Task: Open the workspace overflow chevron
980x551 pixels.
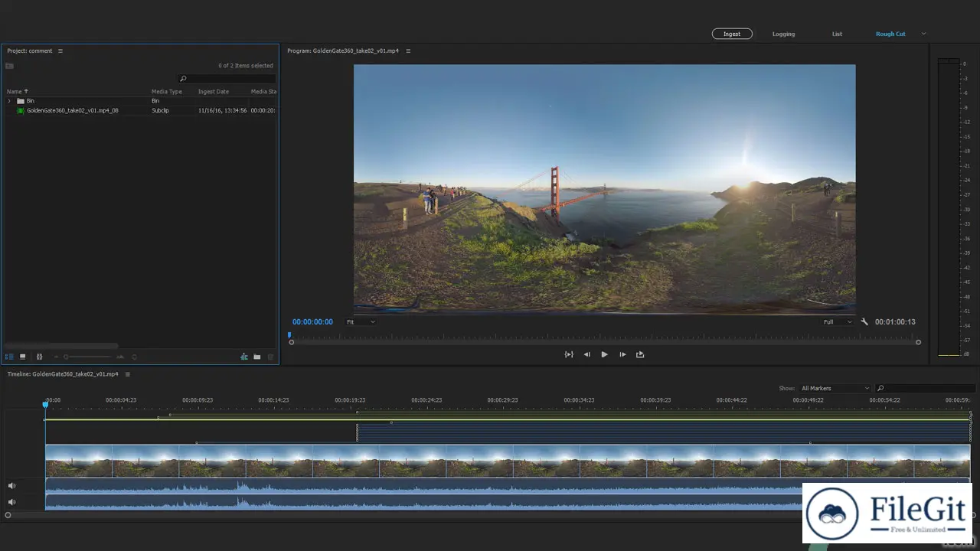Action: point(923,34)
